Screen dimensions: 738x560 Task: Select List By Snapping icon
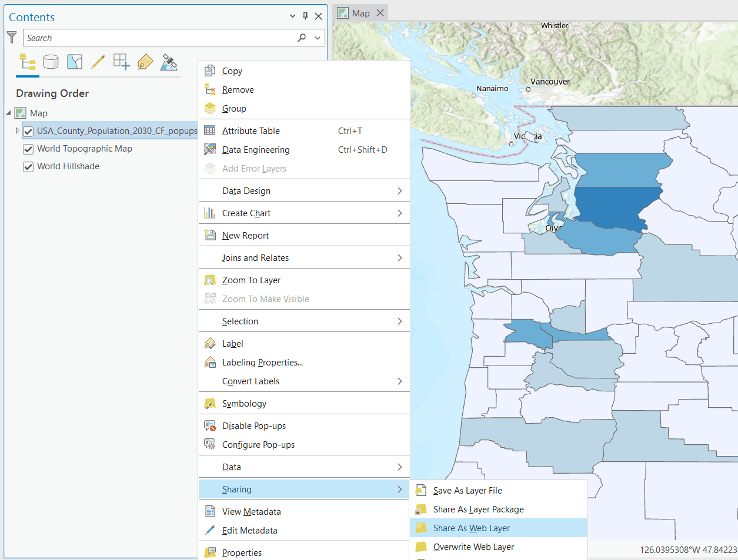tap(122, 62)
